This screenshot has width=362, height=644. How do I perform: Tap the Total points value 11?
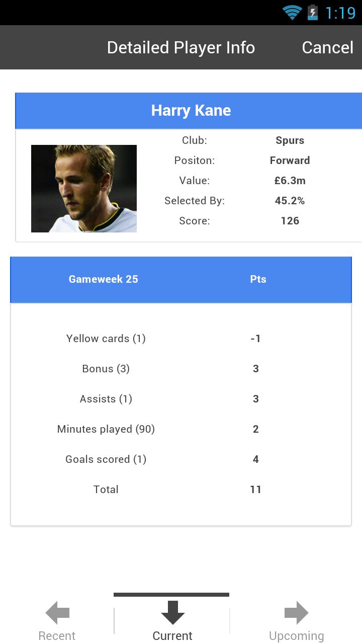click(x=255, y=490)
